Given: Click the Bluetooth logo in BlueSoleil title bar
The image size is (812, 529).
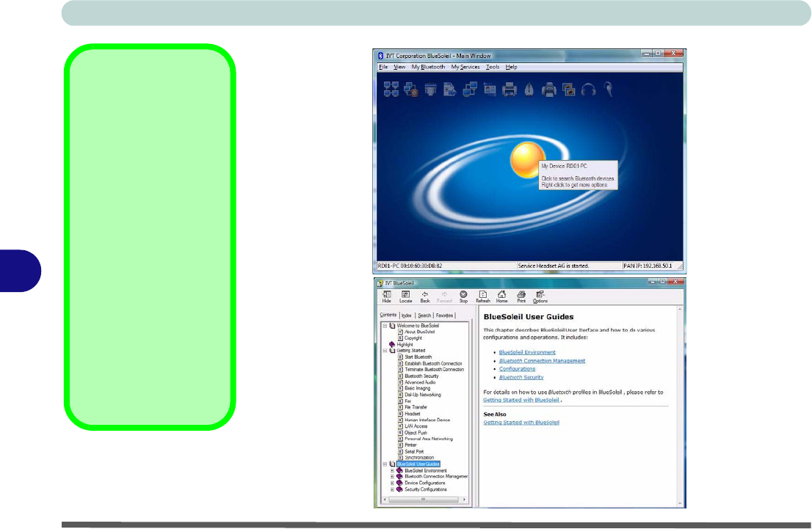Looking at the screenshot, I should tap(380, 55).
